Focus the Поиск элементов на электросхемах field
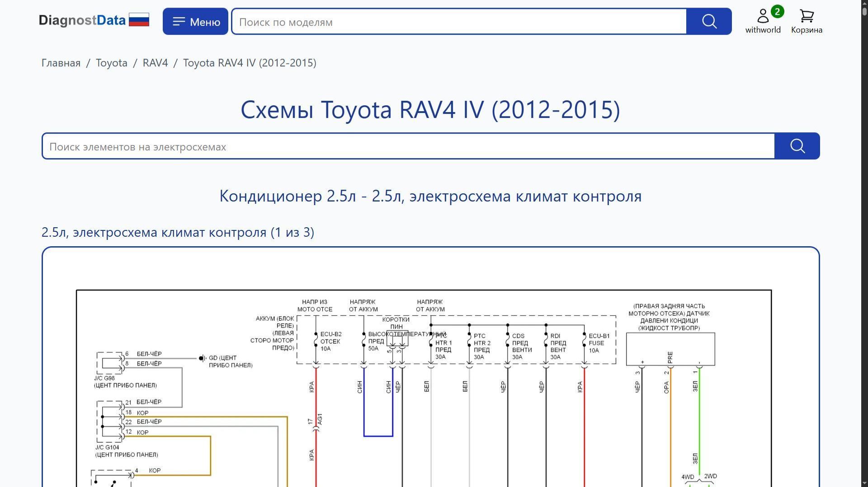The height and width of the screenshot is (487, 868). (x=408, y=146)
